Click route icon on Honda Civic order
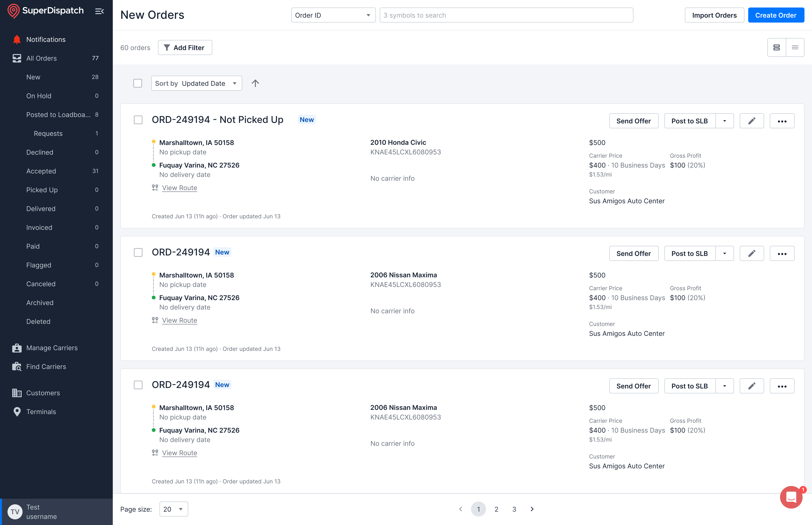The height and width of the screenshot is (525, 812). pyautogui.click(x=155, y=188)
